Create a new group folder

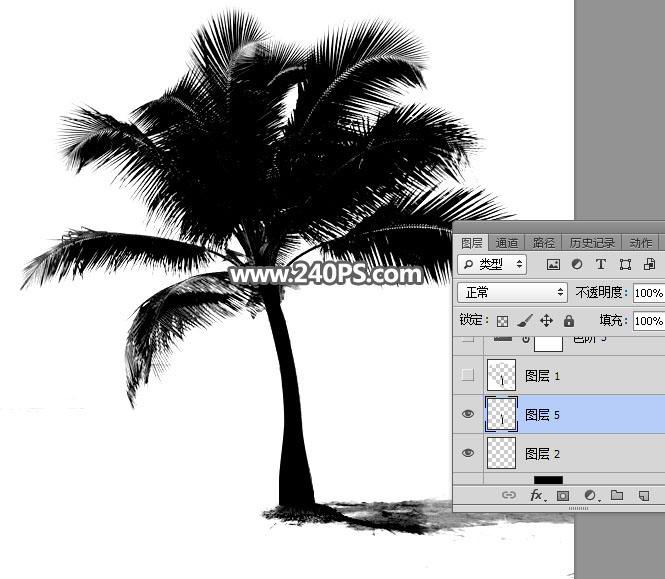click(617, 495)
